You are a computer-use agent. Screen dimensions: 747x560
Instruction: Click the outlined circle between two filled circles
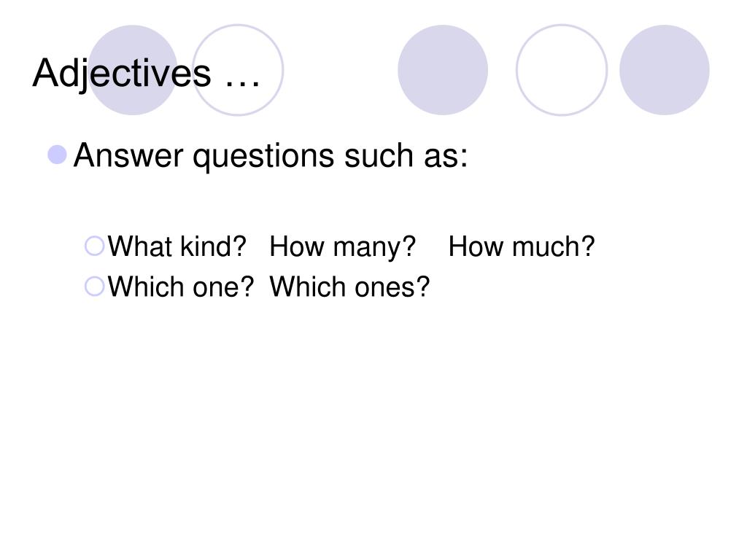pyautogui.click(x=562, y=70)
